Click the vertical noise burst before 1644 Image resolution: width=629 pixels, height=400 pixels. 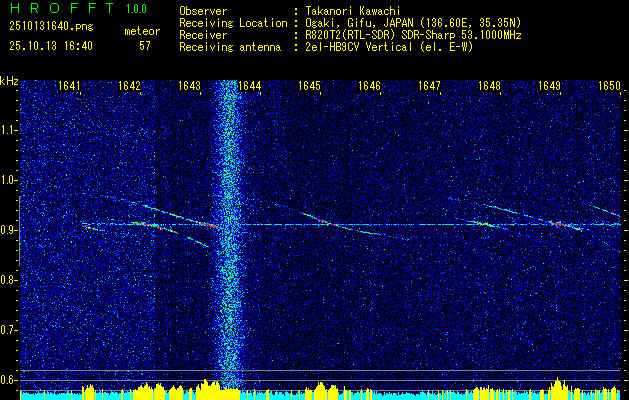(x=229, y=233)
